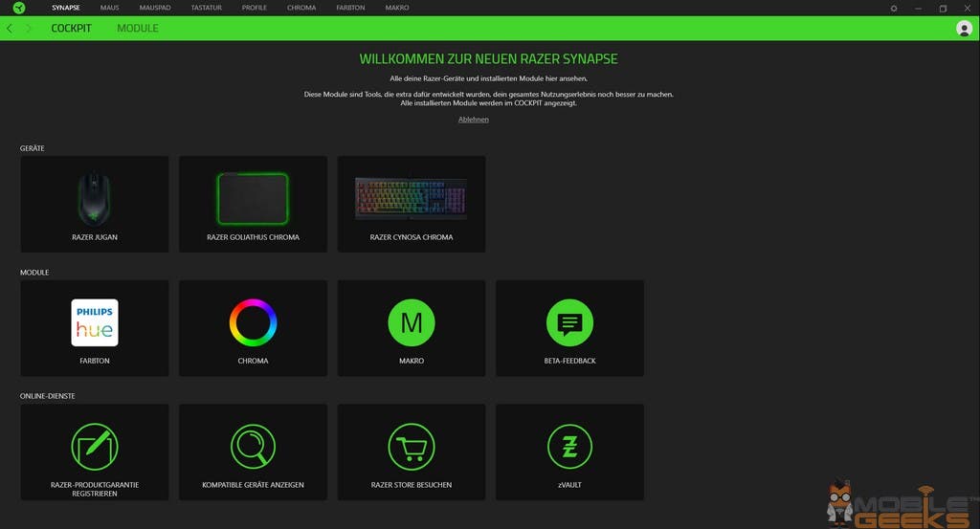Image resolution: width=980 pixels, height=529 pixels.
Task: Go back with the left arrow
Action: [x=10, y=28]
